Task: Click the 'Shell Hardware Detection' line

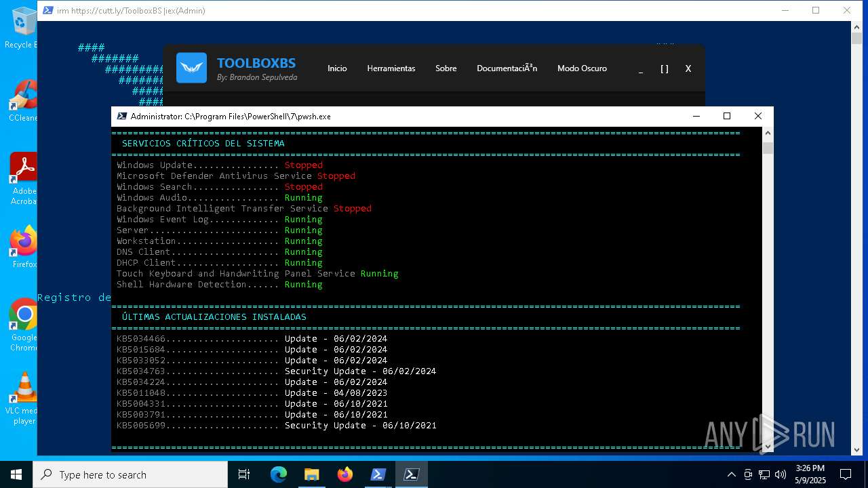Action: pos(220,285)
